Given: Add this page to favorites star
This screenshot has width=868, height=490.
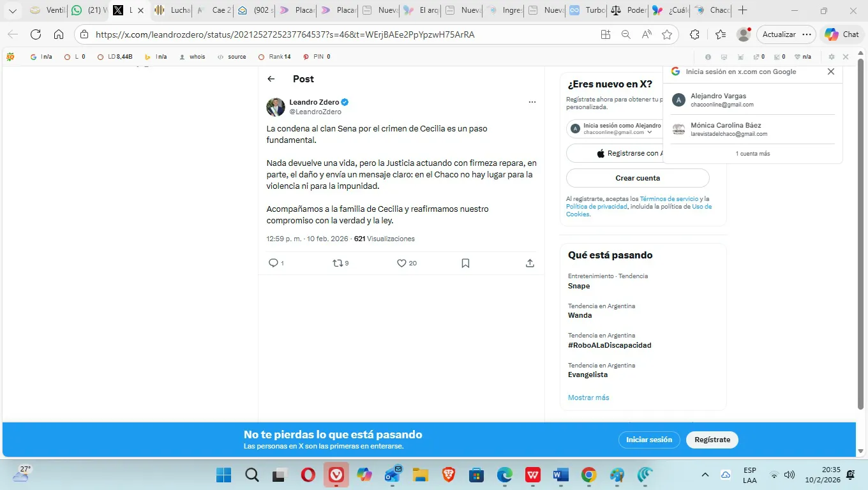Looking at the screenshot, I should coord(667,34).
